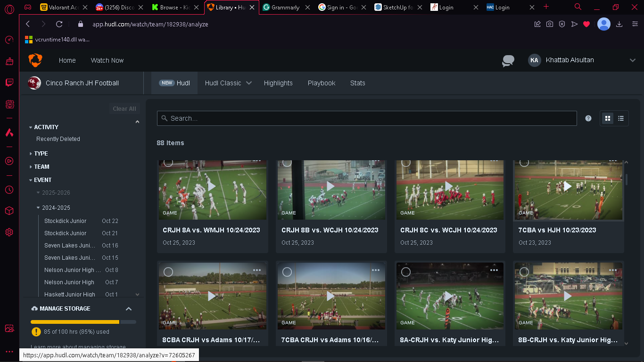Click the Clear All filters button

tap(124, 109)
